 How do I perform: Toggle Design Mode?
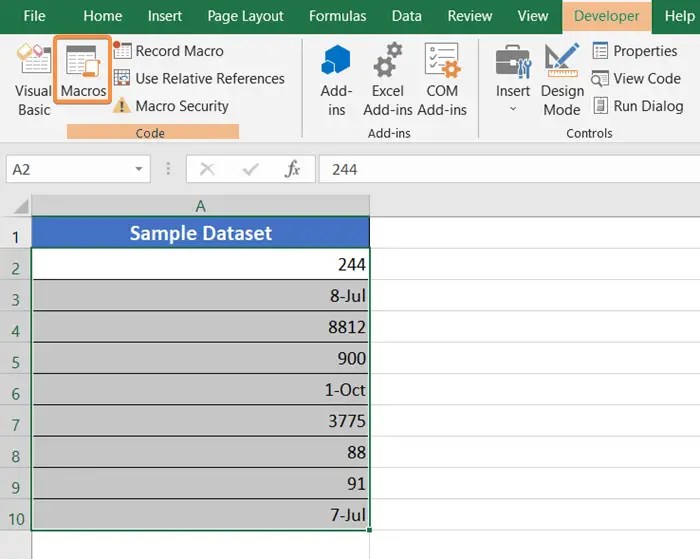[x=562, y=79]
